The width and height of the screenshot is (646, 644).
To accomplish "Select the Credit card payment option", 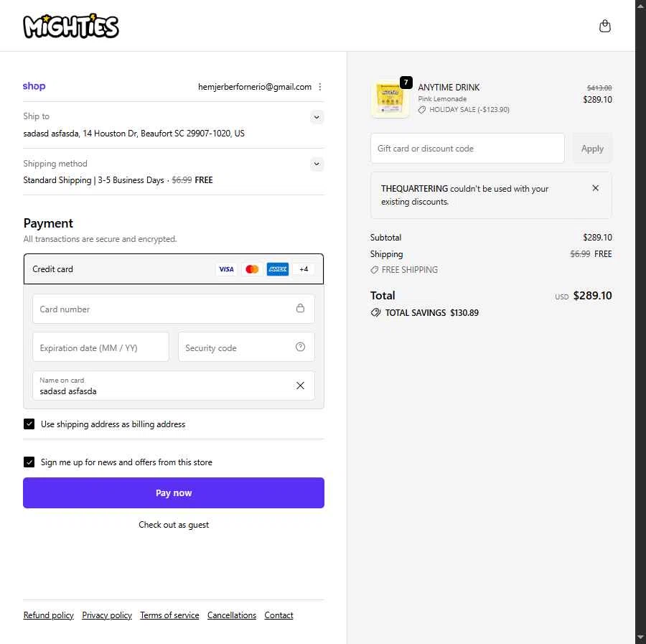I will coord(174,269).
